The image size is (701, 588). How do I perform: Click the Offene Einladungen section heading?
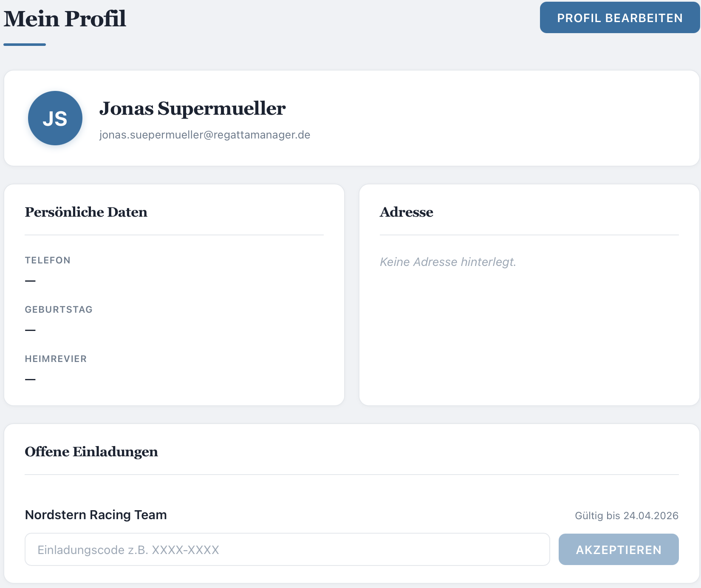pyautogui.click(x=91, y=452)
